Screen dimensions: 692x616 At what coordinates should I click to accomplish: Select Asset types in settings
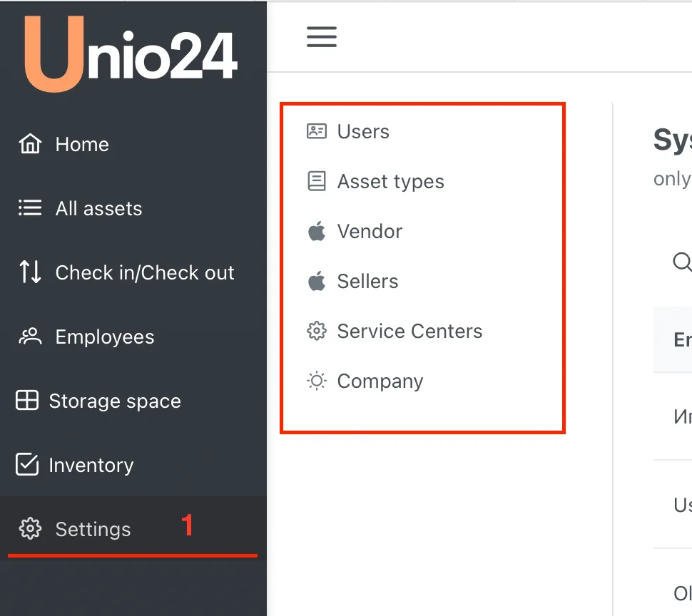pos(390,181)
